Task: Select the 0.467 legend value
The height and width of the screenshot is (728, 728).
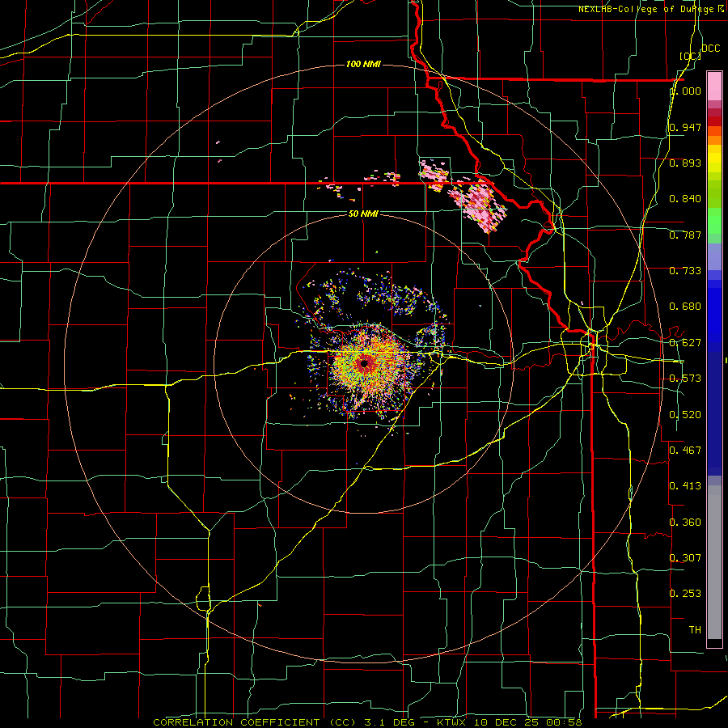Action: pos(685,451)
